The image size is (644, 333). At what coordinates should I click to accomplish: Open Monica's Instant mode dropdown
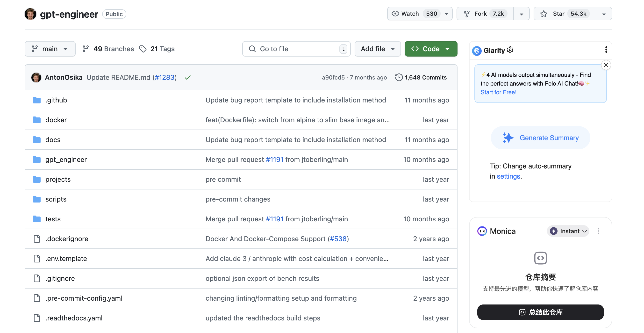[568, 231]
